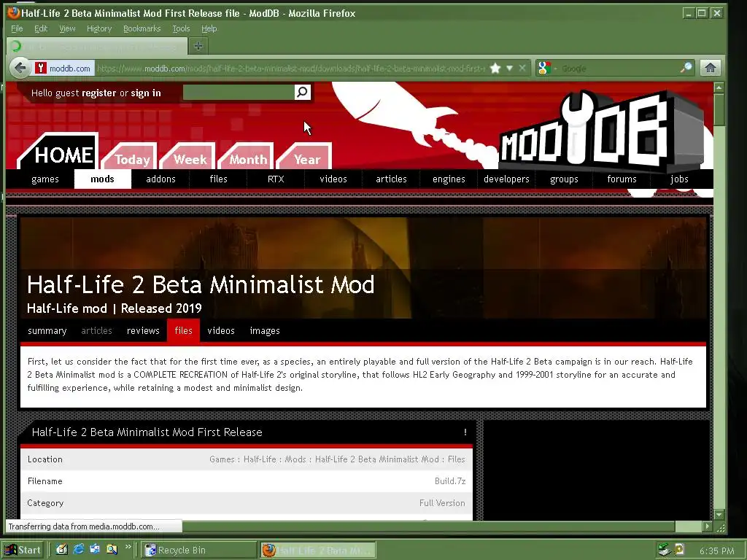This screenshot has width=747, height=560.
Task: Open the URL history dropdown arrow
Action: 509,68
